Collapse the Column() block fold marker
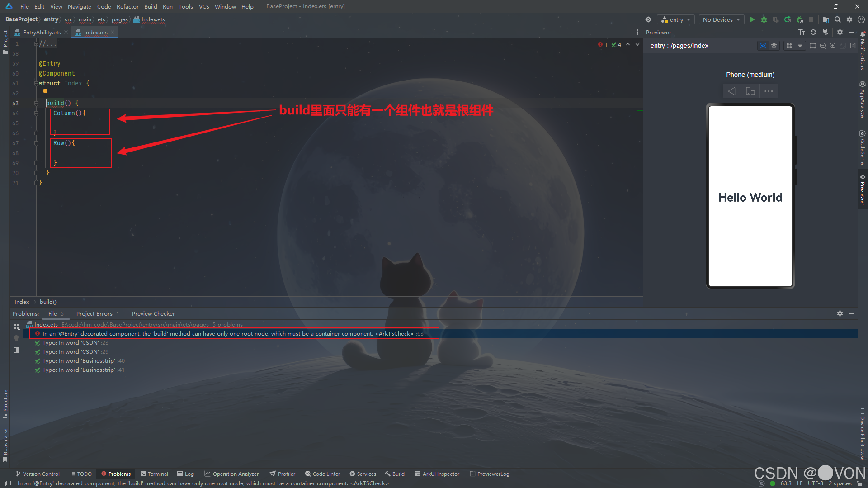The image size is (868, 488). pyautogui.click(x=36, y=114)
